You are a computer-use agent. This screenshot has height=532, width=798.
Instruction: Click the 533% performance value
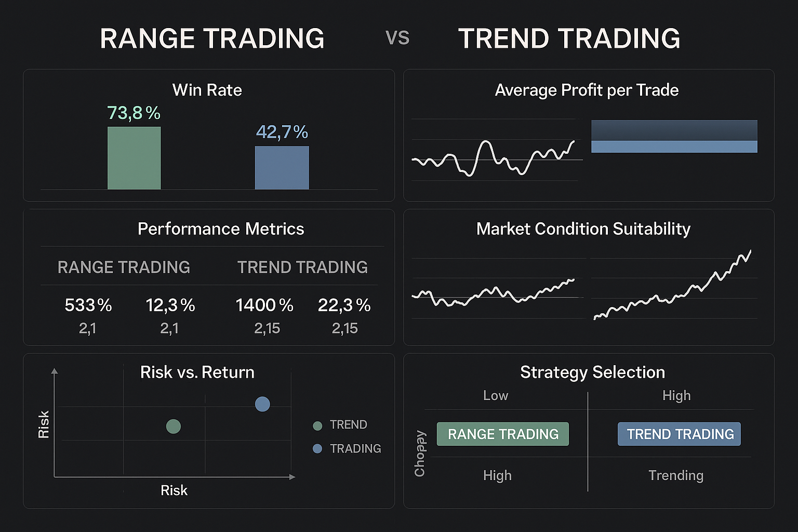(88, 305)
